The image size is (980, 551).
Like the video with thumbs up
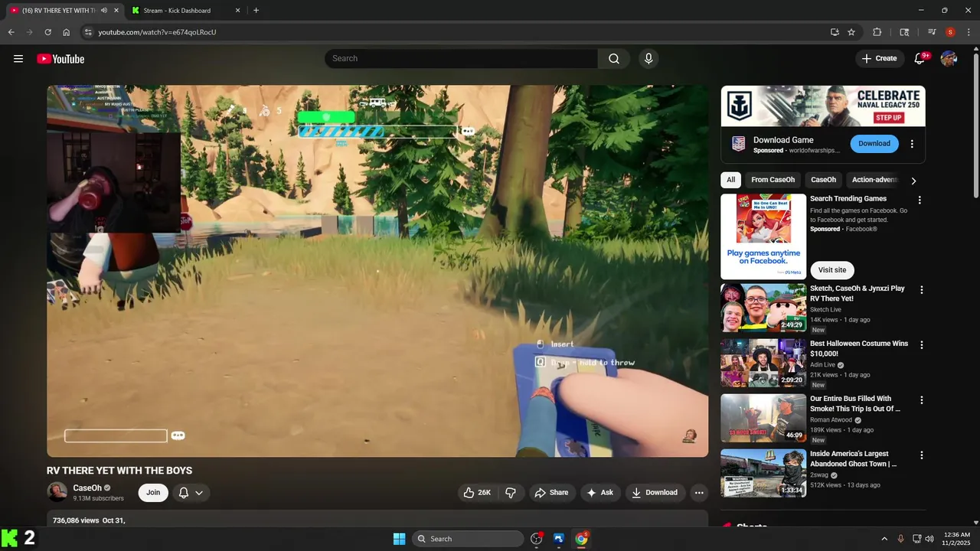[477, 493]
